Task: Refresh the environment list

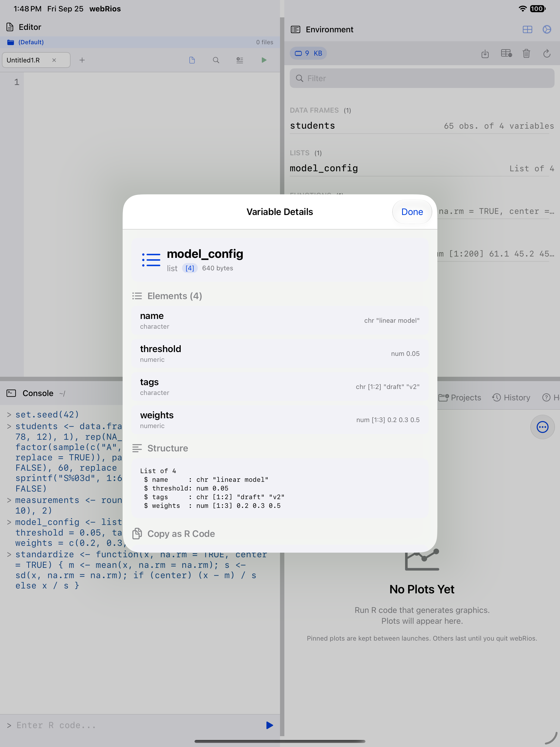Action: click(547, 53)
